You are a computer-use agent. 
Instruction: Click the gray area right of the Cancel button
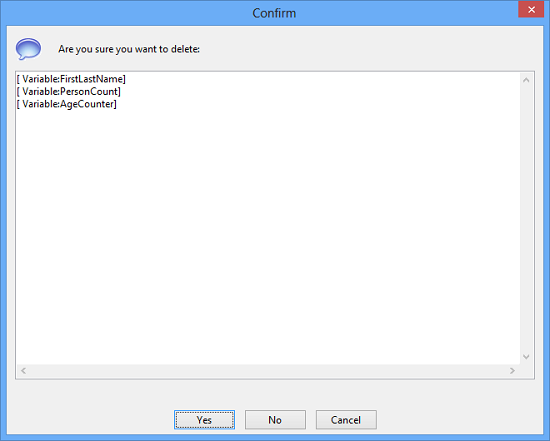(460, 420)
